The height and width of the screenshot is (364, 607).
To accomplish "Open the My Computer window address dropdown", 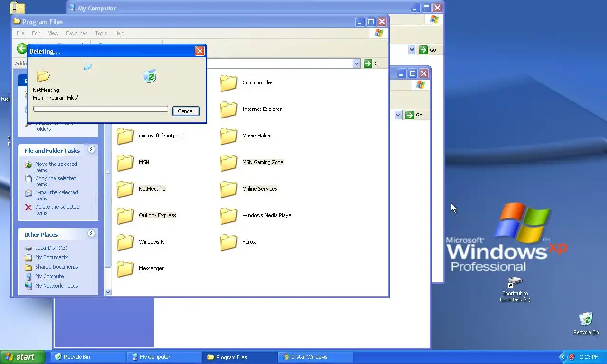I will tap(412, 50).
